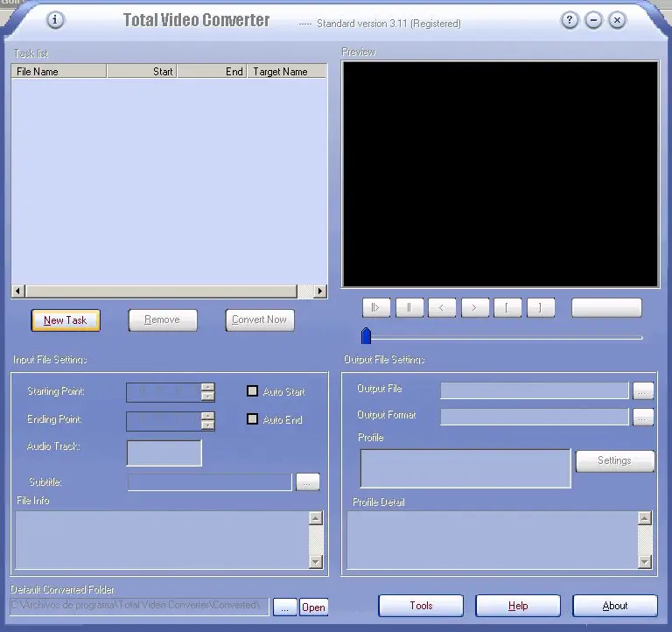Click the Output Format field
The image size is (672, 632).
tap(535, 417)
